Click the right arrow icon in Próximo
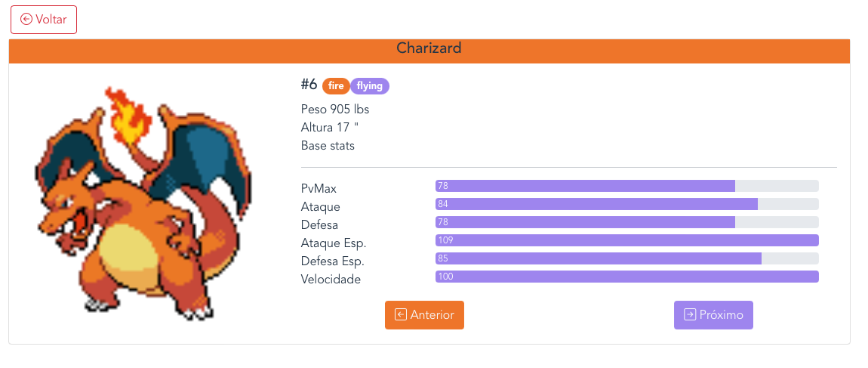868x368 pixels. pyautogui.click(x=690, y=315)
